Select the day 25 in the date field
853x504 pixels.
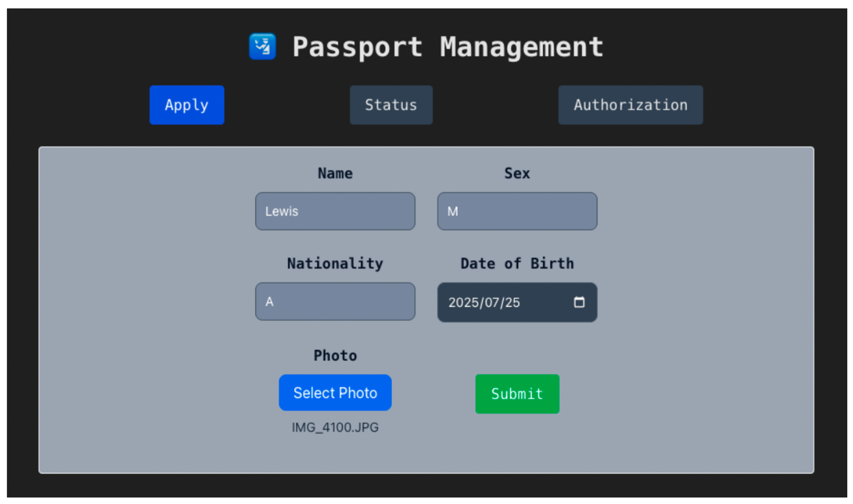pos(512,302)
